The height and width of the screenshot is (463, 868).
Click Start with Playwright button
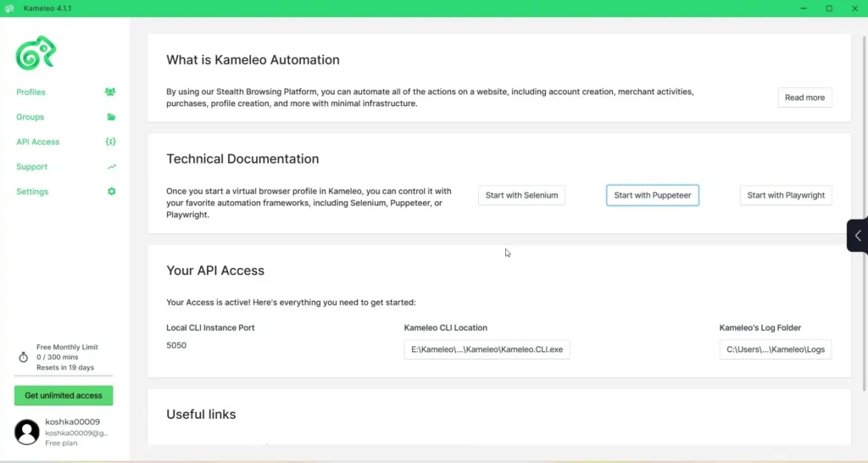(786, 195)
